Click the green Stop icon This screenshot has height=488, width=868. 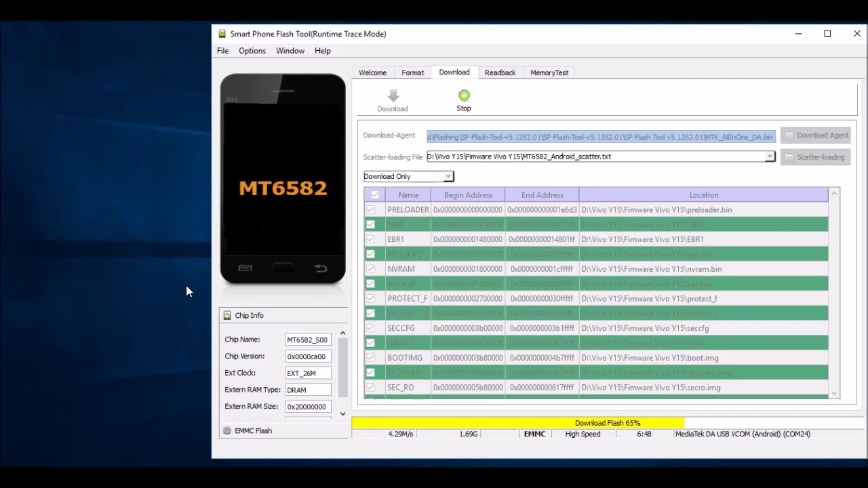[x=464, y=96]
